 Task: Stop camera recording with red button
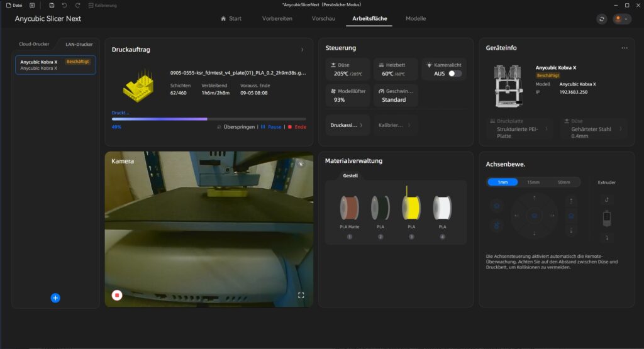click(x=117, y=295)
